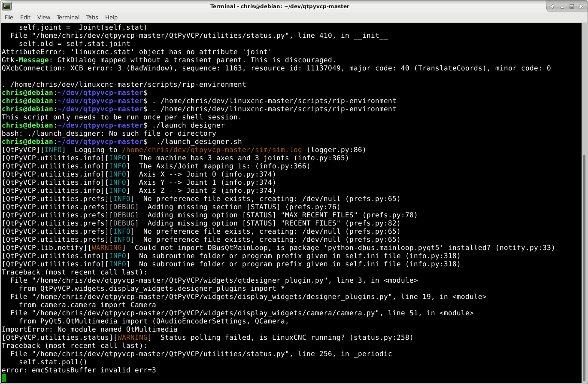
Task: Open the Help menu
Action: point(111,17)
